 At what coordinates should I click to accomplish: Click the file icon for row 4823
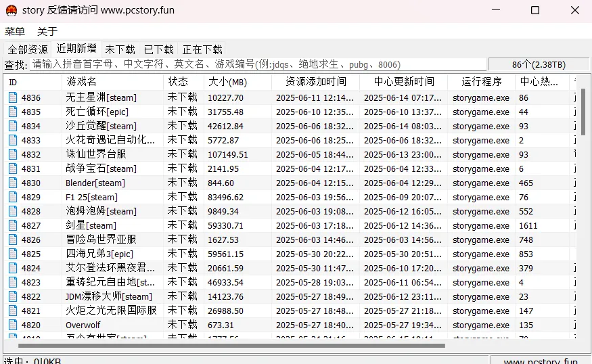click(x=13, y=282)
